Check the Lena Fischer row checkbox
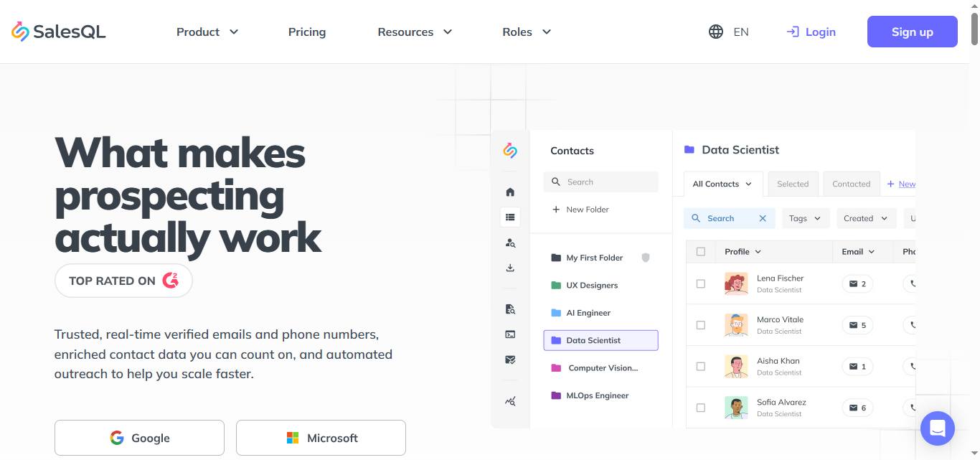Viewport: 980px width, 460px height. [x=701, y=283]
